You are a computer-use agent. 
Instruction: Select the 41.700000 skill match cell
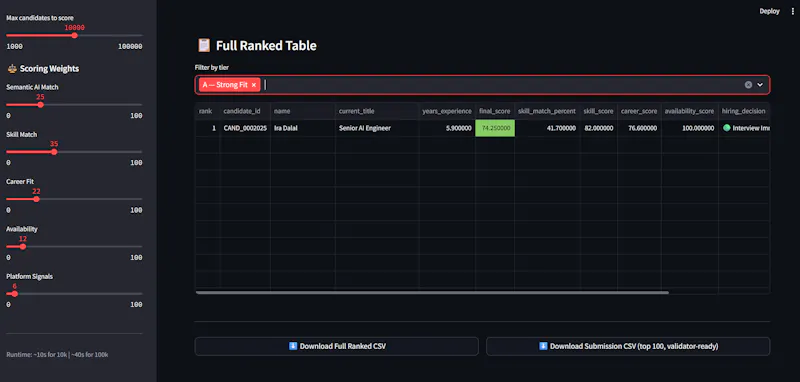tap(547, 129)
